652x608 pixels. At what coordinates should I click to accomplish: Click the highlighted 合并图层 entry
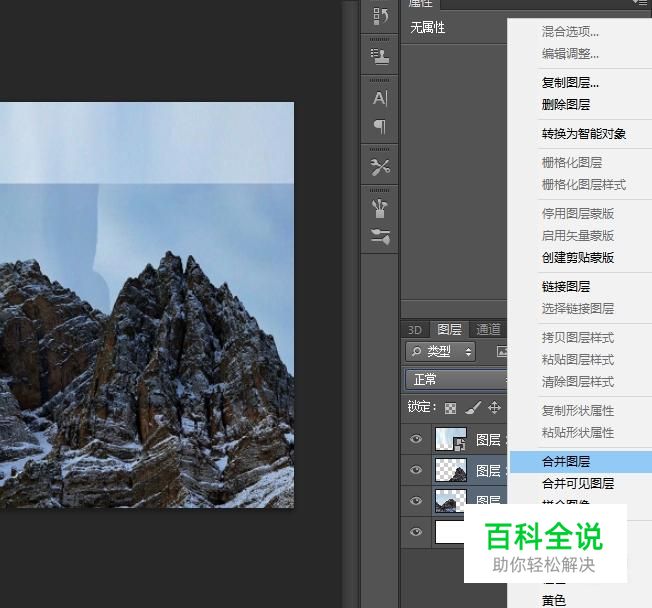(580, 462)
